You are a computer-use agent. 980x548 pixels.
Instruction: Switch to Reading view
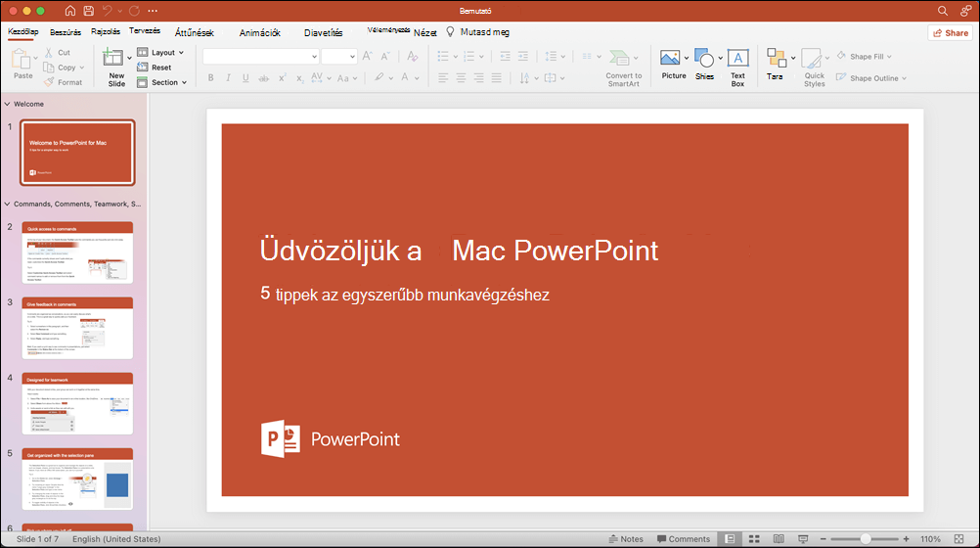coord(779,538)
